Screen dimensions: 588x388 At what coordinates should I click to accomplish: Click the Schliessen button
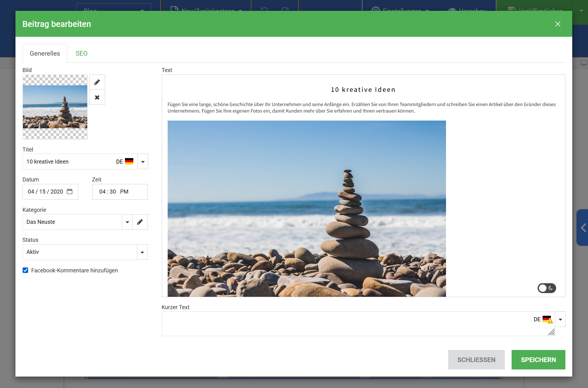tap(476, 360)
